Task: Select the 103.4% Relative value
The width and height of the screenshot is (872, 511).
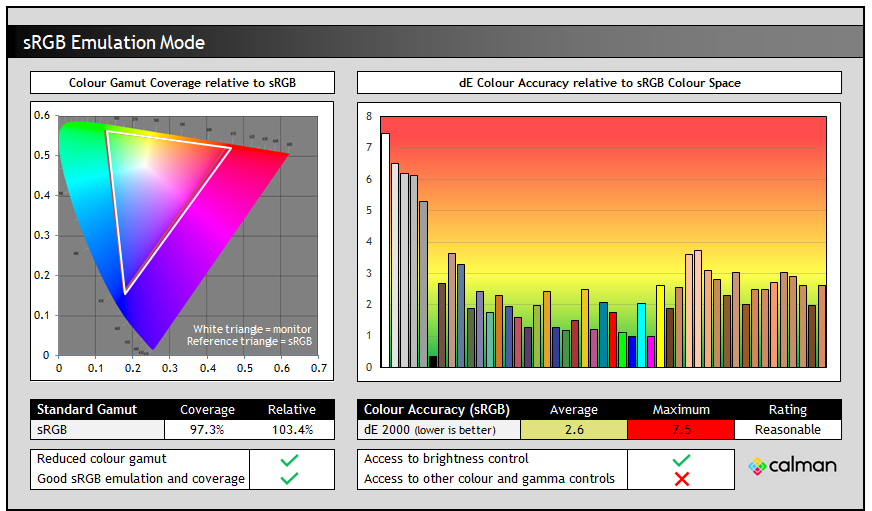Action: pos(291,429)
